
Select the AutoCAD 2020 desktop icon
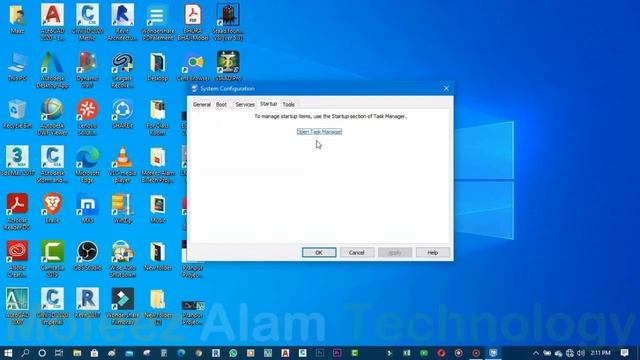pyautogui.click(x=52, y=22)
